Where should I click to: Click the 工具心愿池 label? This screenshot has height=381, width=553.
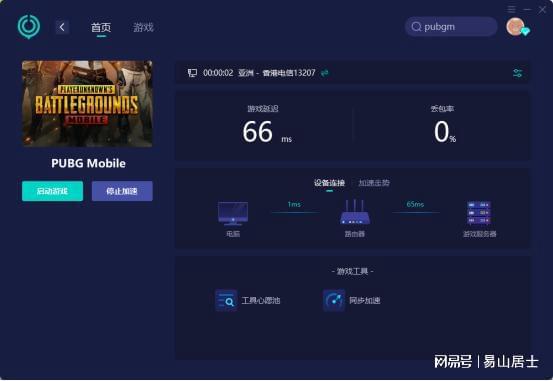coord(261,301)
